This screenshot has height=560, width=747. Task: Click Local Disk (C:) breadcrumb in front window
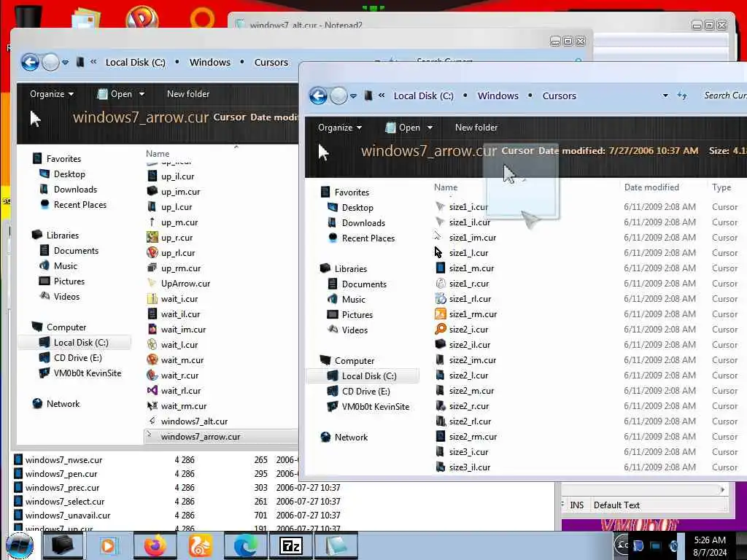click(x=424, y=96)
